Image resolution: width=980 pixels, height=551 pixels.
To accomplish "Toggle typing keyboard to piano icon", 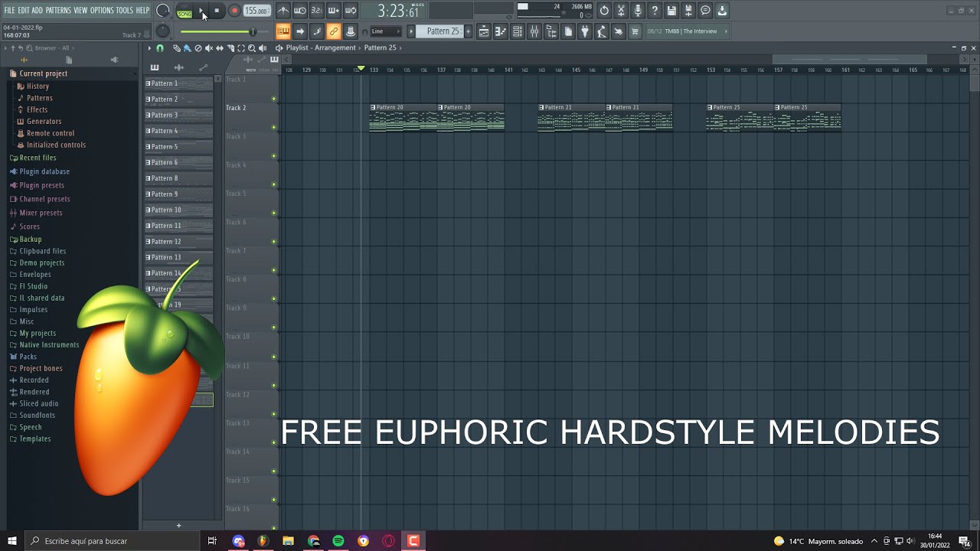I will tap(283, 31).
